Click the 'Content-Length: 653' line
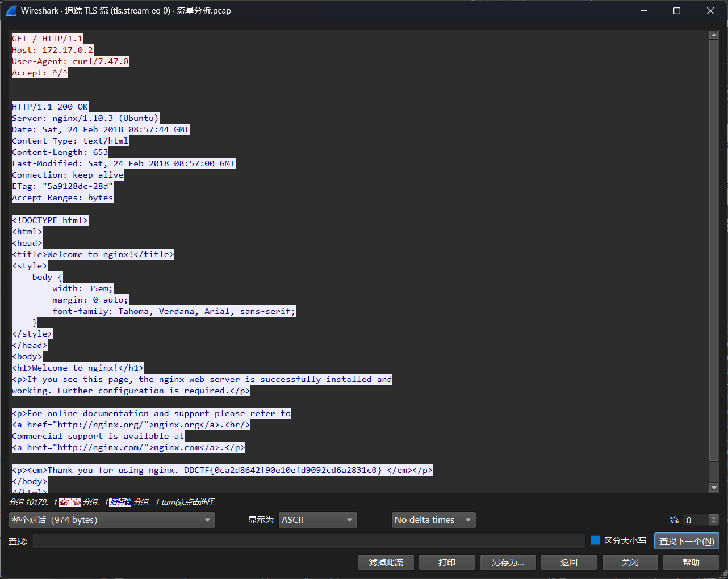The width and height of the screenshot is (728, 579). (x=60, y=152)
